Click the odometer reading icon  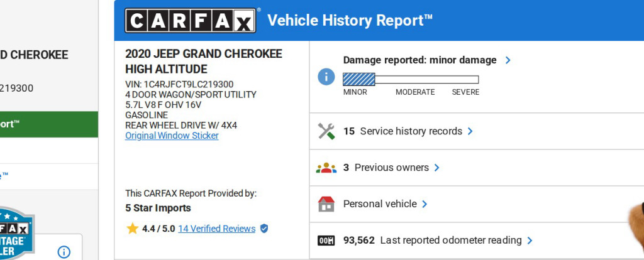[326, 241]
